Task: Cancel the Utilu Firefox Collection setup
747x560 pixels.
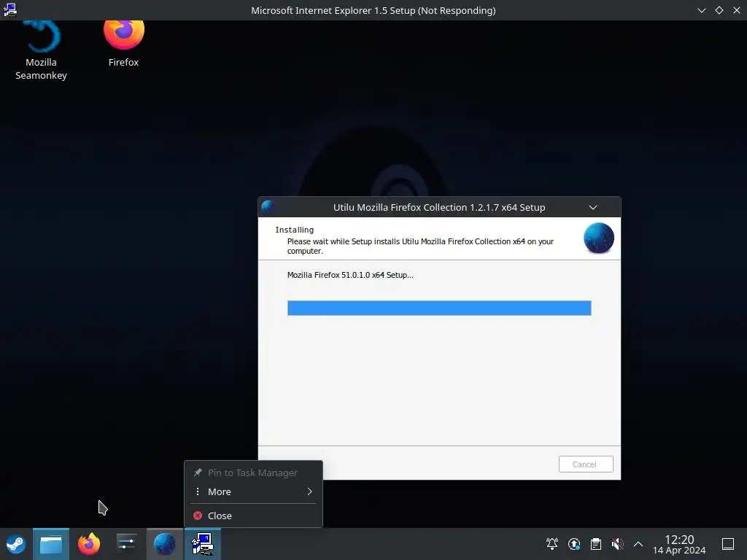Action: [586, 464]
